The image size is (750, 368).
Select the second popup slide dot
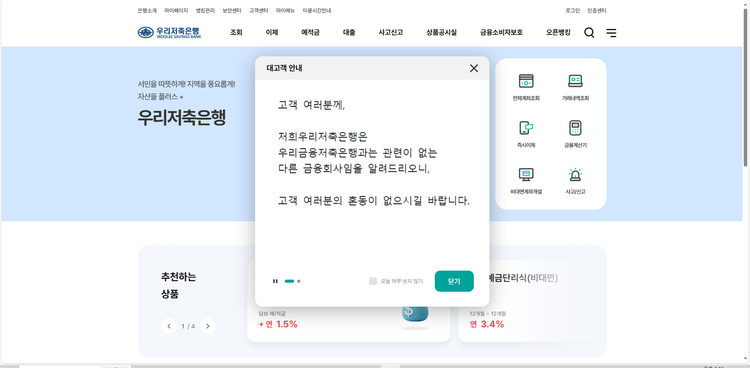click(x=299, y=281)
